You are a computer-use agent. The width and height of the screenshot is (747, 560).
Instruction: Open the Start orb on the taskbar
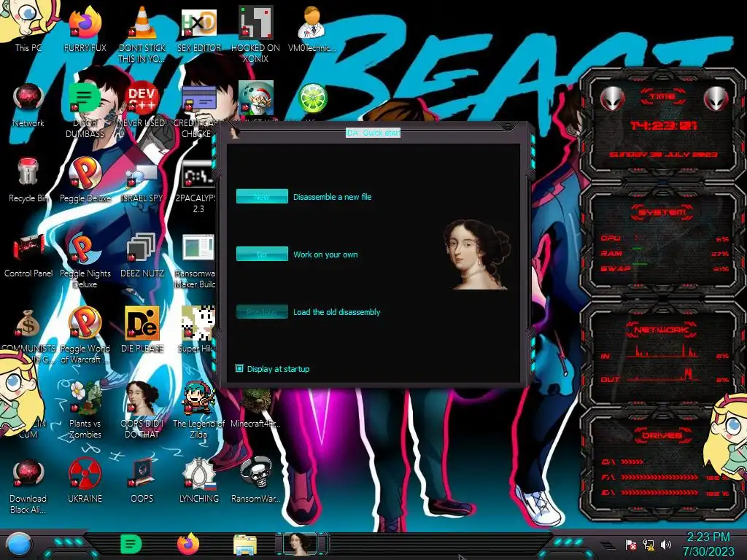18,544
